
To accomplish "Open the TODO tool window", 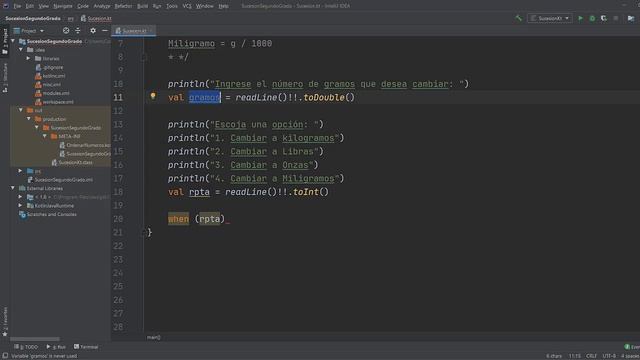I will click(26, 347).
